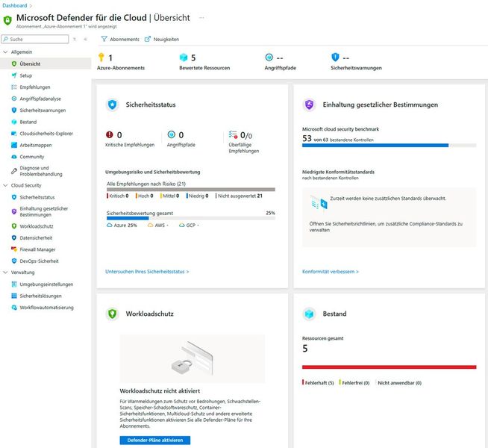The image size is (488, 448).
Task: Click the Microsoft cloud security benchmark progress bar
Action: click(x=389, y=145)
